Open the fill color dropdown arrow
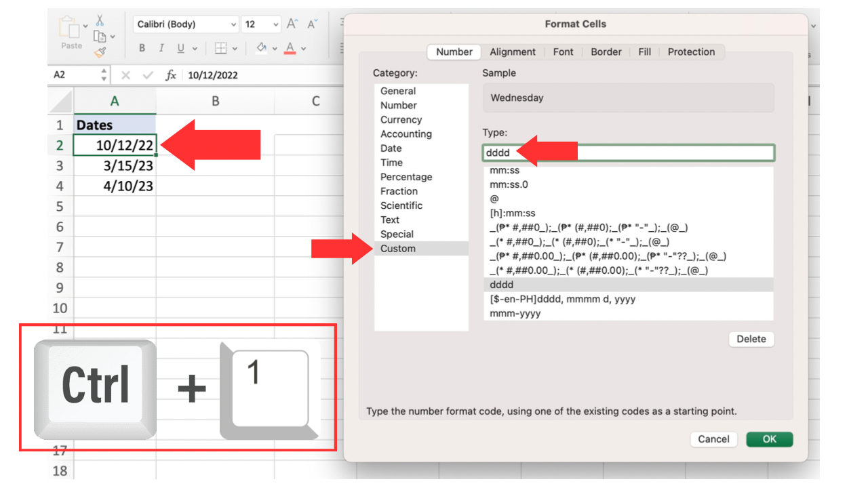Viewport: 868px width, 488px height. tap(274, 49)
